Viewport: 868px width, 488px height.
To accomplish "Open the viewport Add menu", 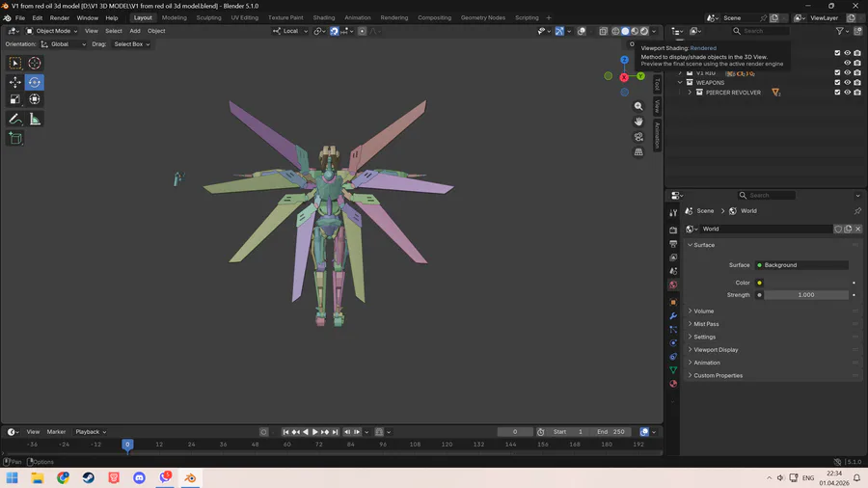I will (134, 31).
